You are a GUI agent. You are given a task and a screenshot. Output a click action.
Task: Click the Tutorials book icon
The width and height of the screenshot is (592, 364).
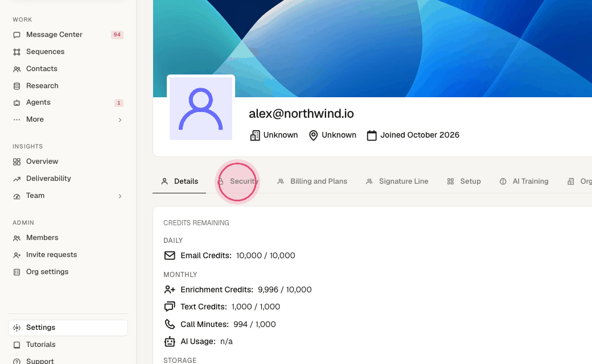tap(17, 345)
